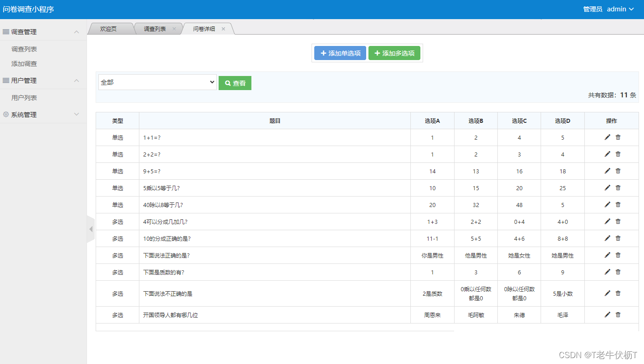This screenshot has height=364, width=644.
Task: Click the green 查看 search button
Action: [235, 83]
